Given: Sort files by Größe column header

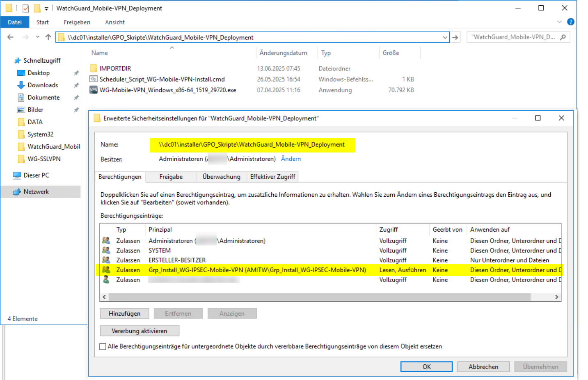Looking at the screenshot, I should pos(391,53).
